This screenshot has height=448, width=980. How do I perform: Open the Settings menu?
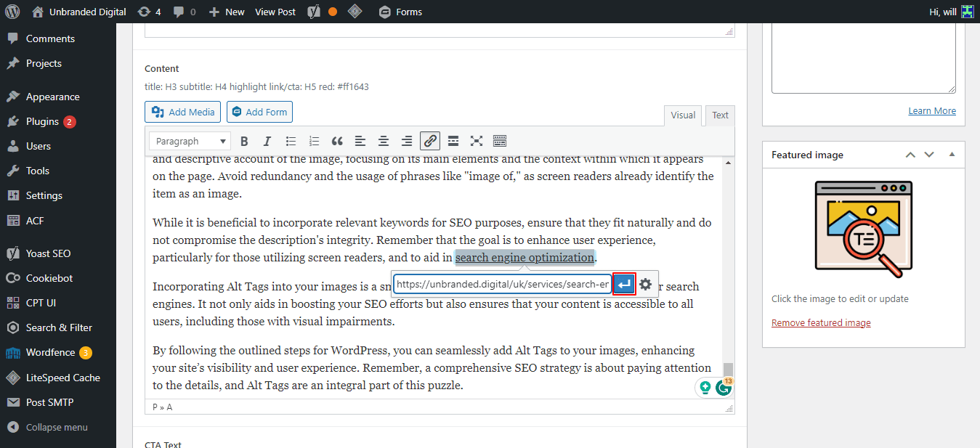(x=44, y=195)
